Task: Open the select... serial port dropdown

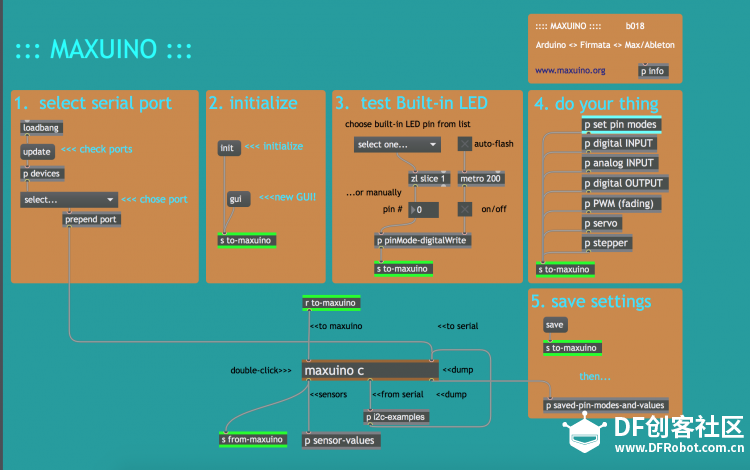Action: tap(69, 199)
